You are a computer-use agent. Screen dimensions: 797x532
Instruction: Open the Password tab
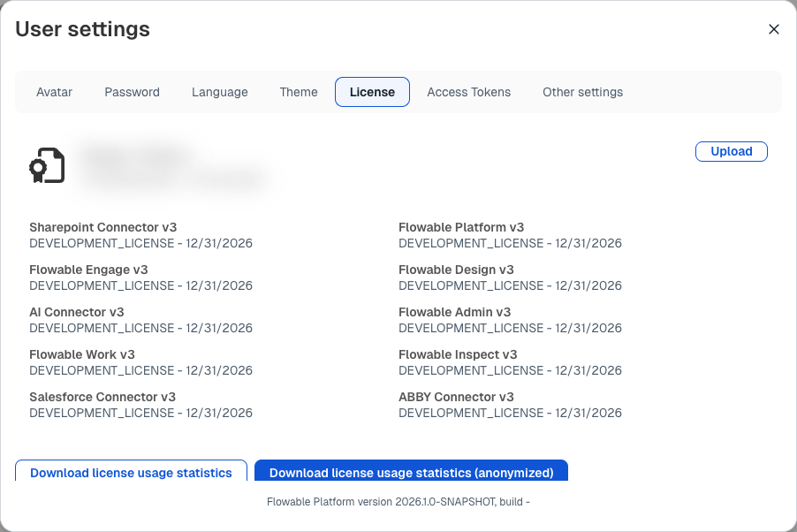133,92
